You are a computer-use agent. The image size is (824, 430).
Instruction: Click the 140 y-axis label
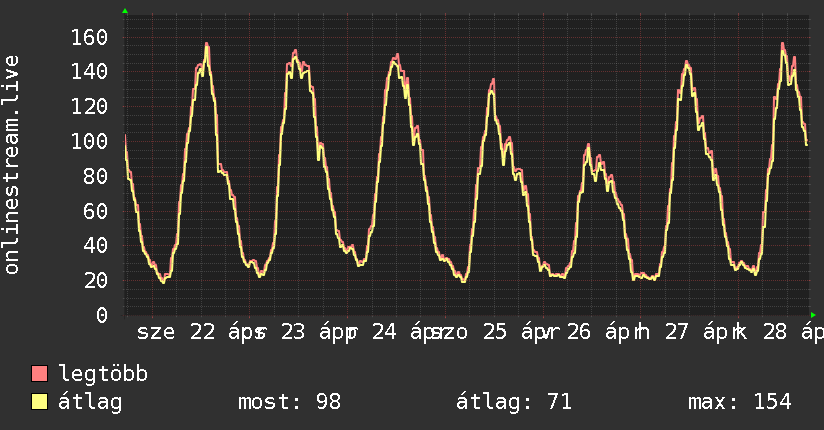(89, 72)
